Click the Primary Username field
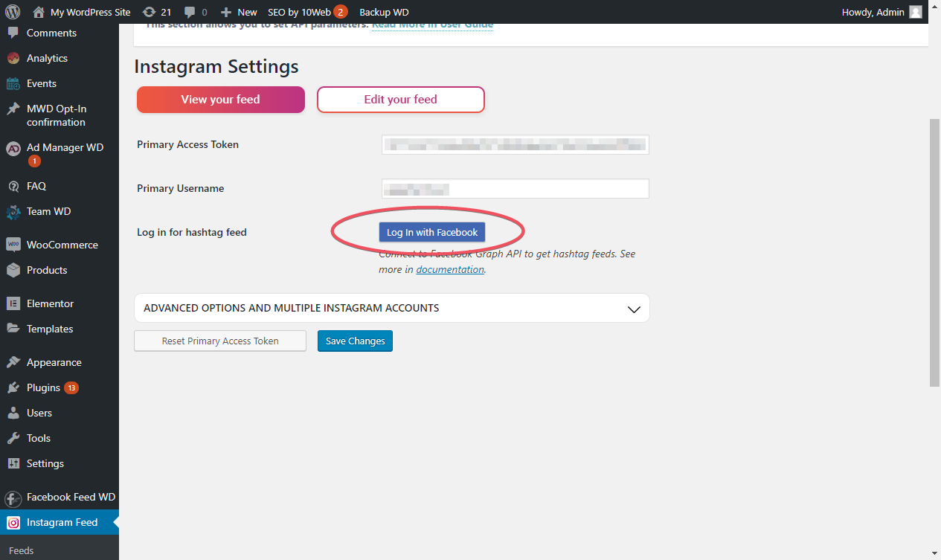941x560 pixels. [x=516, y=188]
